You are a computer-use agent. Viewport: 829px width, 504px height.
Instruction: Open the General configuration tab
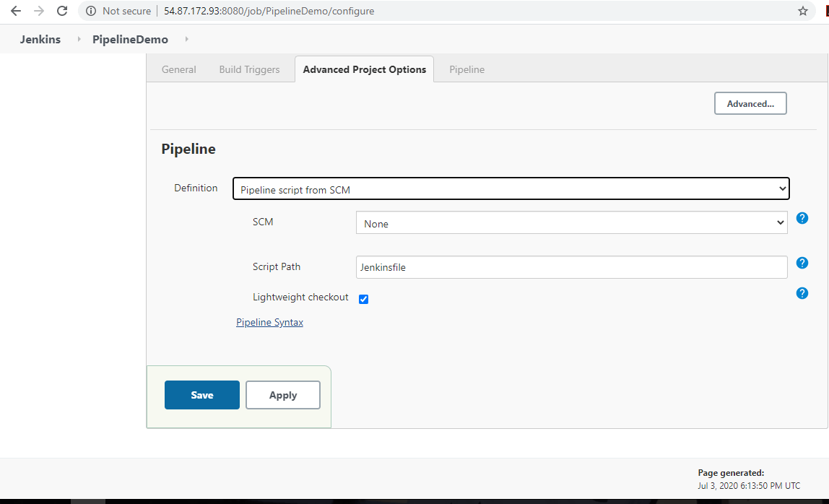178,69
